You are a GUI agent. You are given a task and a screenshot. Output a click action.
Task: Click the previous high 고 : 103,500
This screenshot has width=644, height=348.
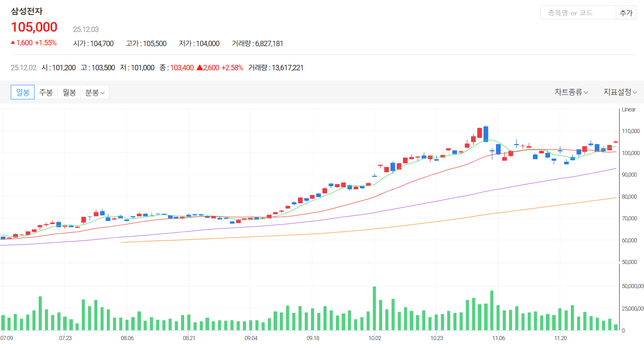pyautogui.click(x=98, y=68)
